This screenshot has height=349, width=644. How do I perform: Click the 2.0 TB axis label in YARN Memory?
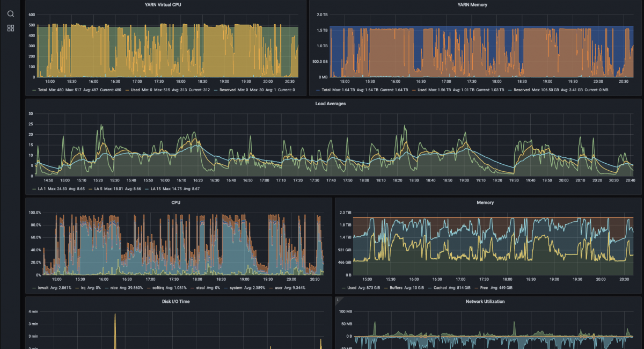[322, 14]
